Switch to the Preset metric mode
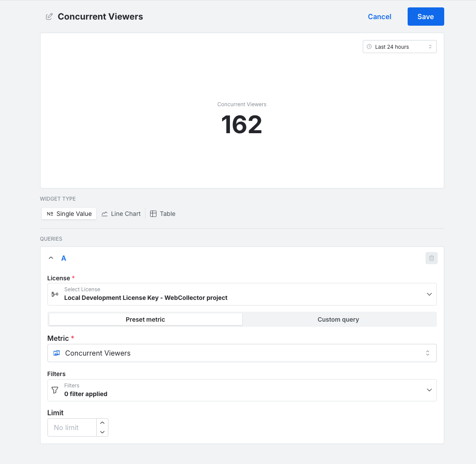Screen dimensions: 476x464 click(145, 319)
